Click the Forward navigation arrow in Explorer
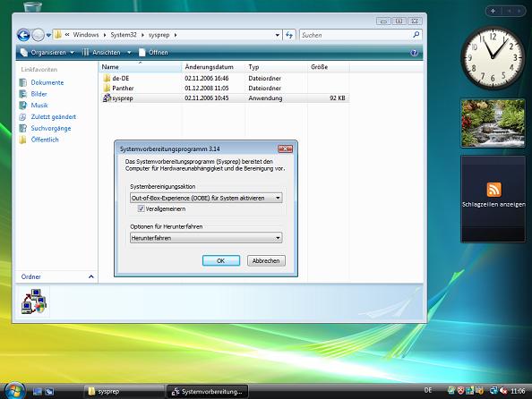532x399 pixels. (38, 35)
